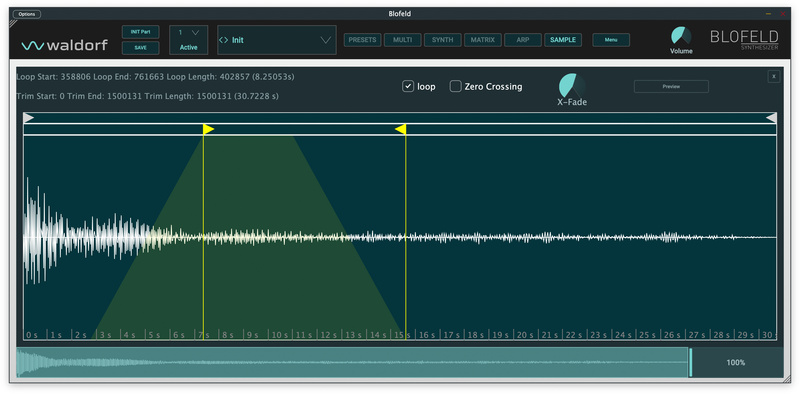Click the zoom scrollbar handle at 100%
The height and width of the screenshot is (394, 800).
click(690, 362)
